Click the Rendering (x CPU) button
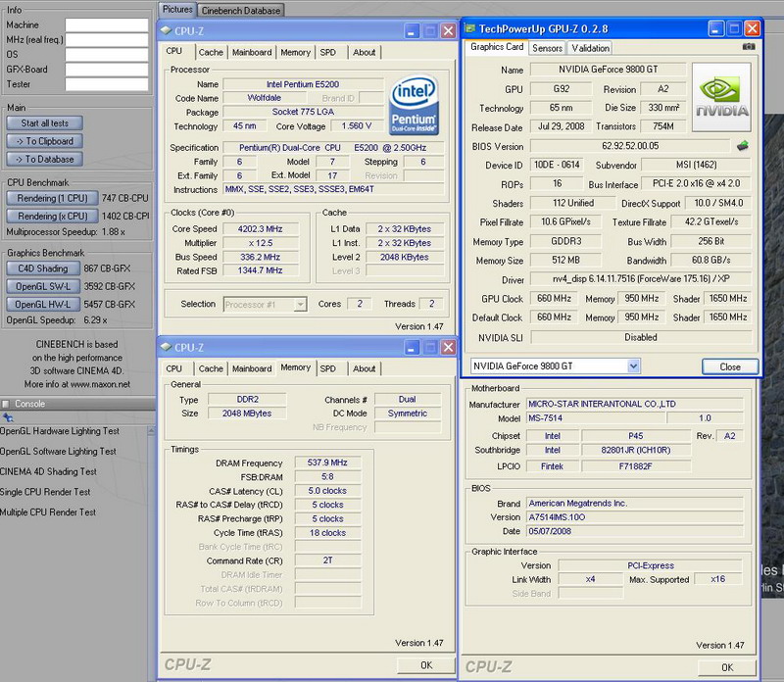784x682 pixels. coord(52,216)
